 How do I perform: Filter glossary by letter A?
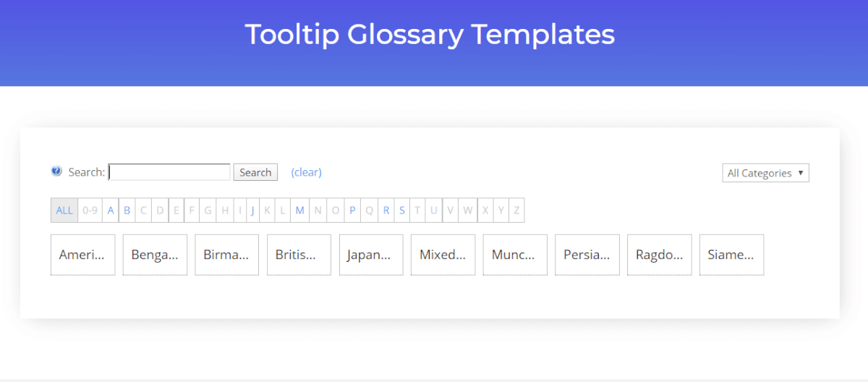[111, 211]
